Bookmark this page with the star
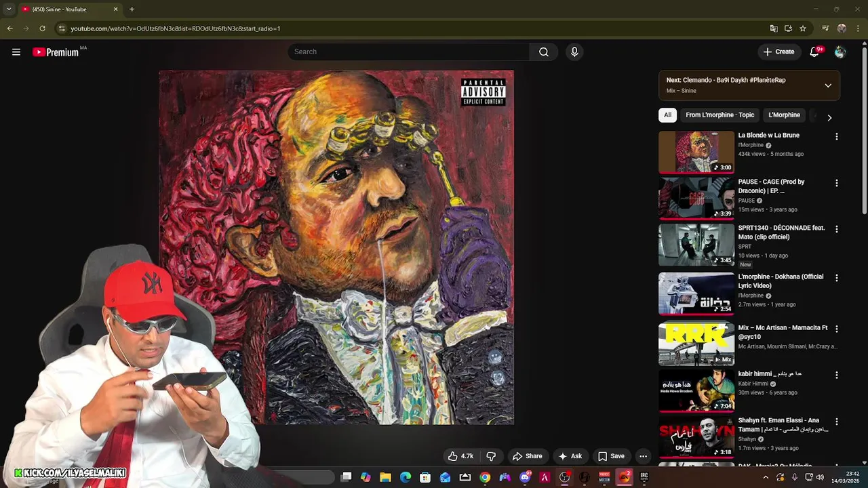 pos(803,28)
